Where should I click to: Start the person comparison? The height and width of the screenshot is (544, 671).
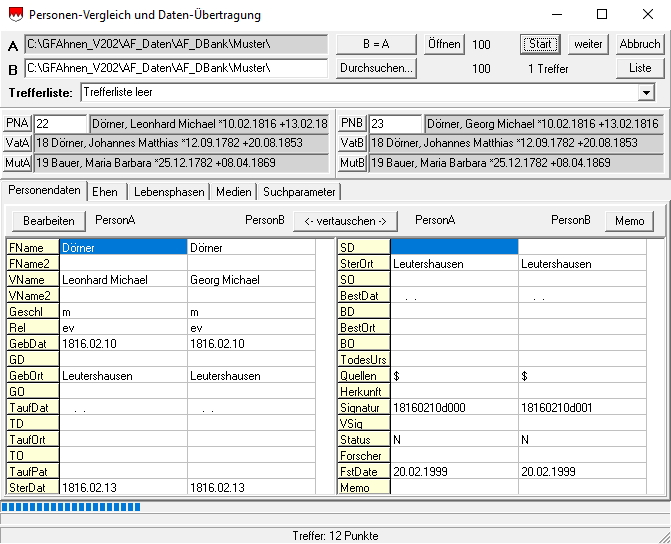coord(540,44)
